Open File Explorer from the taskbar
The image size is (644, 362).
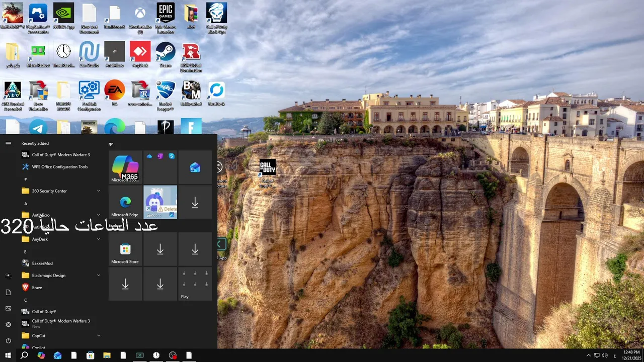pos(107,355)
